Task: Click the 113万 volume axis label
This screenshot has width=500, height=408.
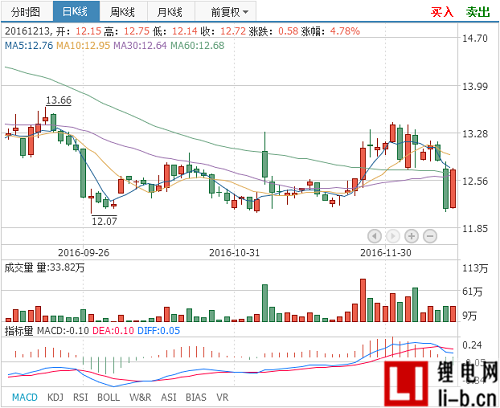Action: 475,268
